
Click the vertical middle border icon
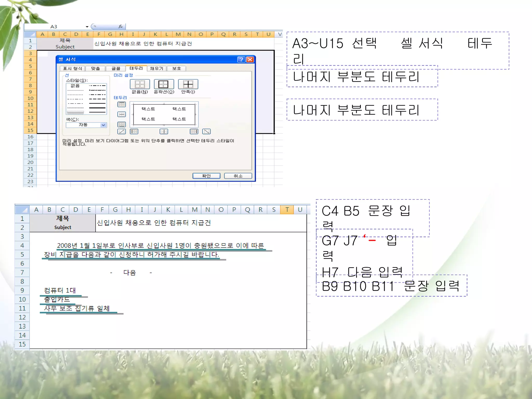164,131
